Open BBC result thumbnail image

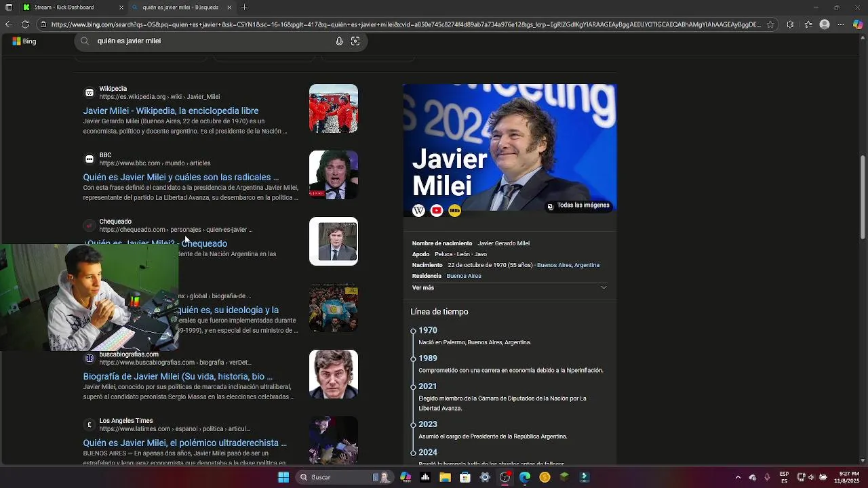pyautogui.click(x=334, y=175)
